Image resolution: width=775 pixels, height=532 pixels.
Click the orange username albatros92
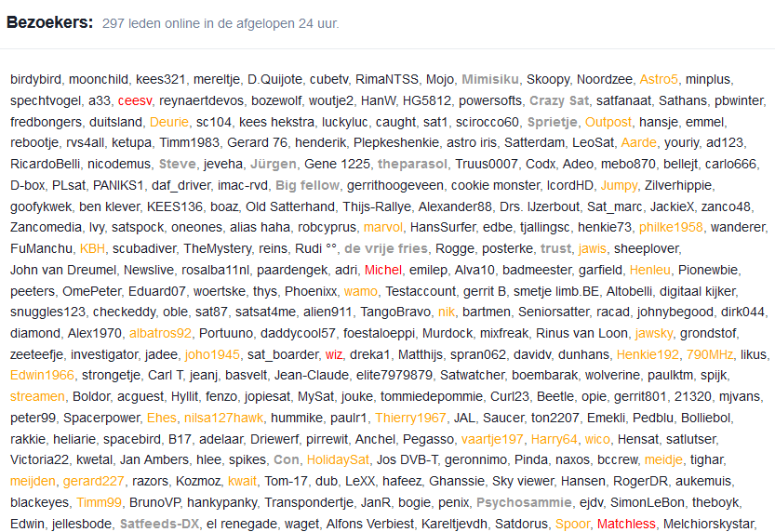point(160,333)
